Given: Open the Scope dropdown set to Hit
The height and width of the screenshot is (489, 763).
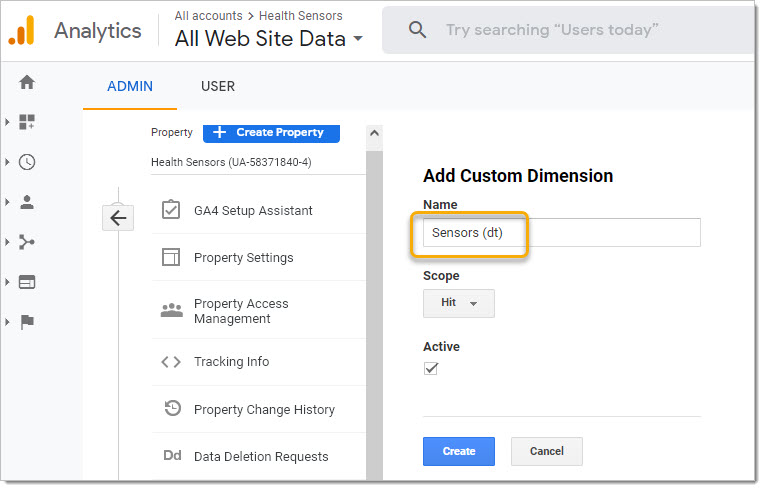Looking at the screenshot, I should [x=459, y=303].
